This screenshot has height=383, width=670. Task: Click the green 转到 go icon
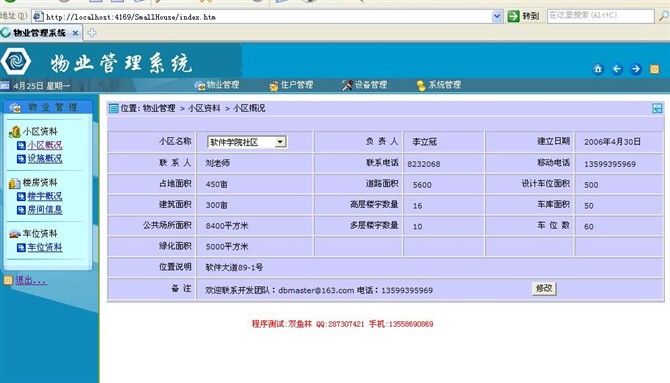513,16
